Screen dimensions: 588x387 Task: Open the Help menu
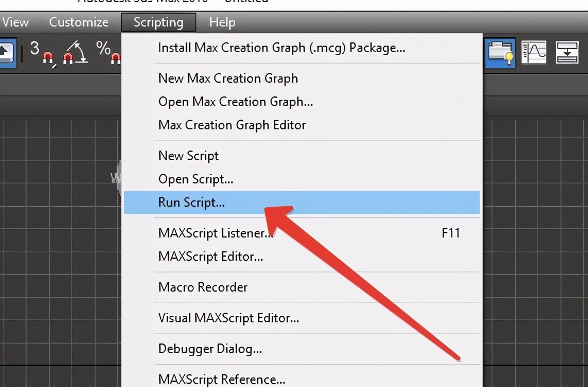click(x=222, y=22)
